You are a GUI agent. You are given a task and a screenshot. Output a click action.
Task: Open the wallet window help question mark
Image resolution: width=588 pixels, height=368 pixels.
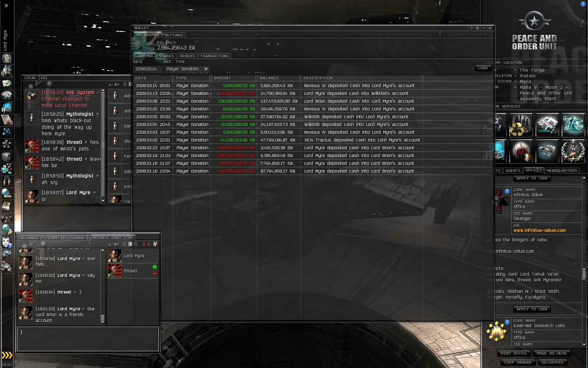(471, 28)
